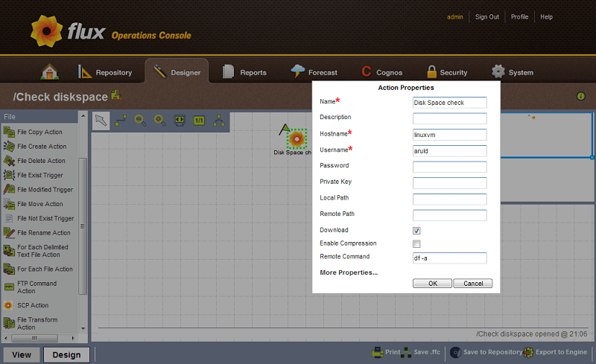
Task: Open the Repository tab
Action: (105, 72)
